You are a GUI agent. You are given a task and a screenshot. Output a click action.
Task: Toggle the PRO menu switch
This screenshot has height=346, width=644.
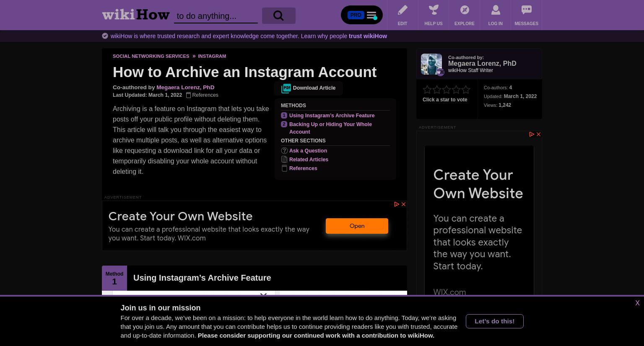(x=362, y=15)
